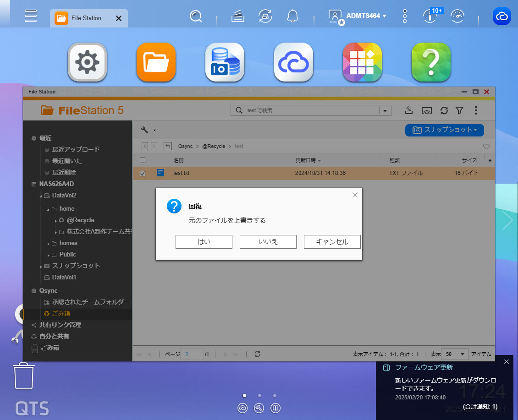Open 共有リンク管理 in the sidebar
518x420 pixels.
pos(60,325)
